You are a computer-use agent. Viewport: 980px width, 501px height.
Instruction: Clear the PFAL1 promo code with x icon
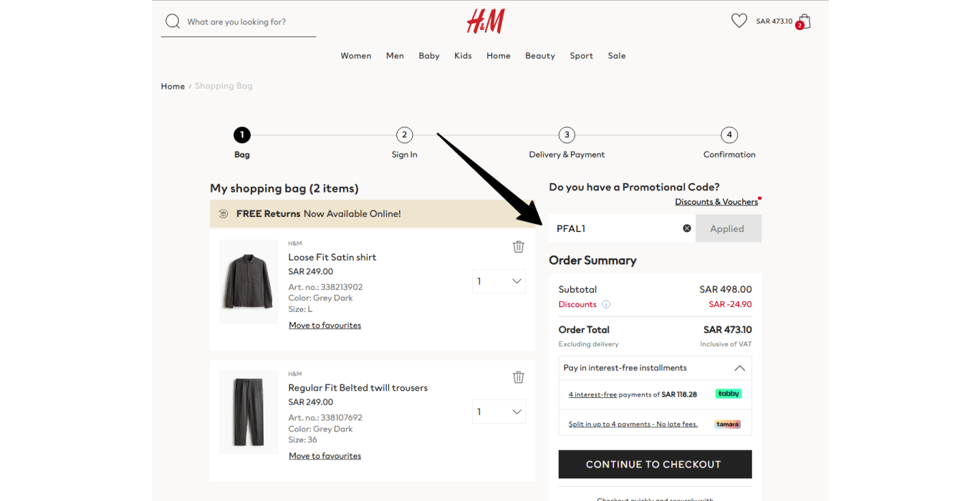[x=687, y=228]
